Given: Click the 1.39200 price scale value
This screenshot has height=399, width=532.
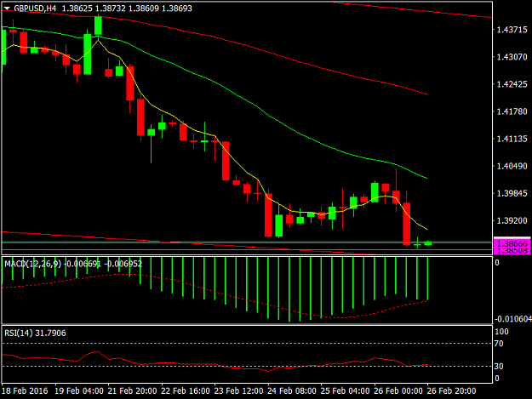Looking at the screenshot, I should pos(512,220).
